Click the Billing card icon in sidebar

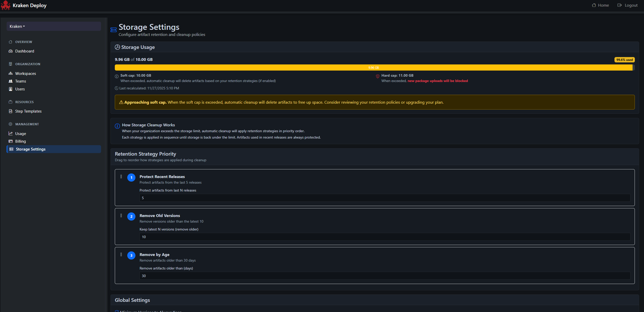[x=10, y=141]
